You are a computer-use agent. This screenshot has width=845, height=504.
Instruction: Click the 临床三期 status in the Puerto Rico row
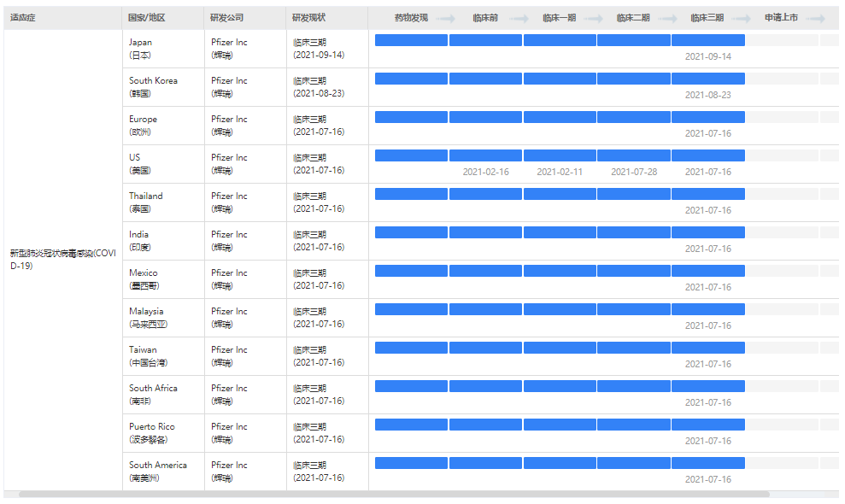click(x=319, y=433)
